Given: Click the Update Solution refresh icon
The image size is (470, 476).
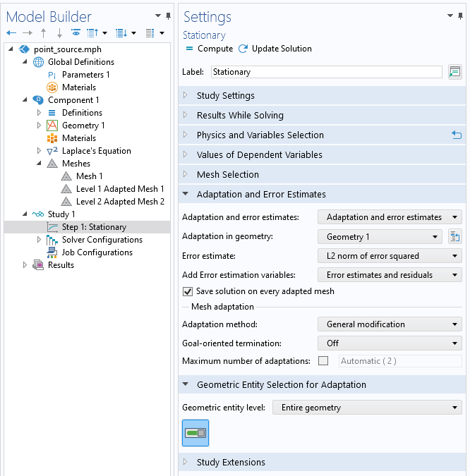Looking at the screenshot, I should [x=243, y=49].
